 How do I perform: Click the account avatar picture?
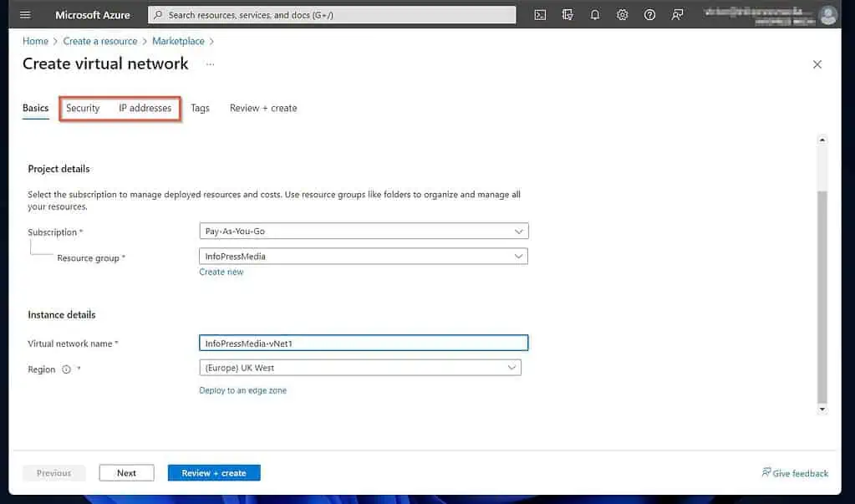coord(827,14)
